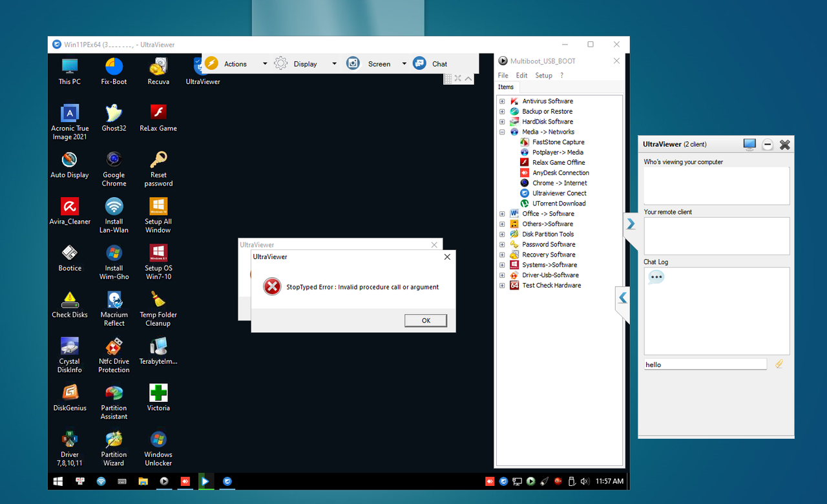827x504 pixels.
Task: Open the Edit menu in Multiboot_USB_BOOT
Action: [521, 75]
